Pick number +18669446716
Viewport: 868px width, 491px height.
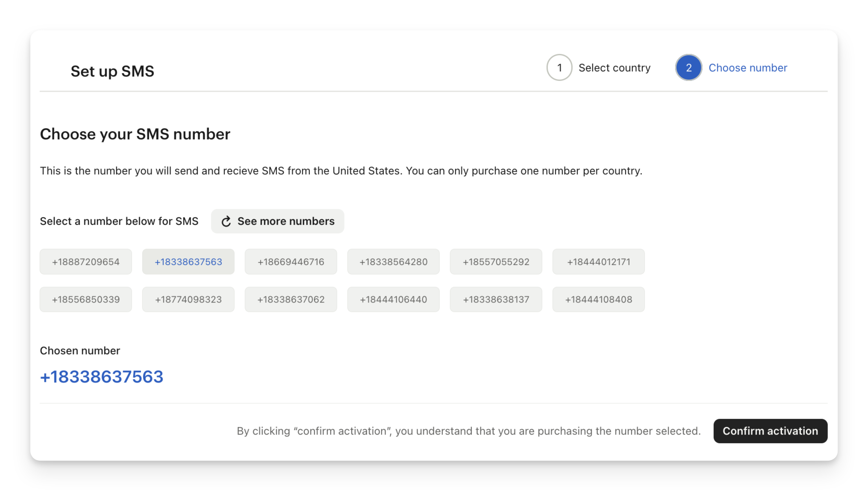(291, 262)
